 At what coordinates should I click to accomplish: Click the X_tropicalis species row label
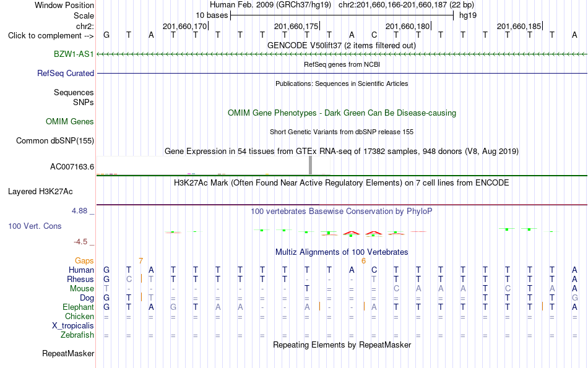pyautogui.click(x=73, y=326)
